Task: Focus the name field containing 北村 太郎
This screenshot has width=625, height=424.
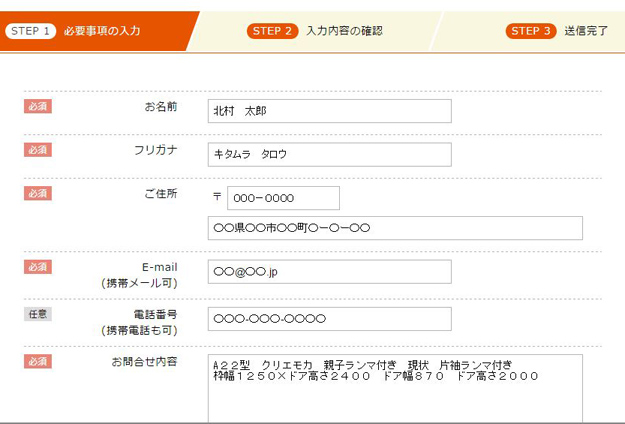Action: point(330,111)
